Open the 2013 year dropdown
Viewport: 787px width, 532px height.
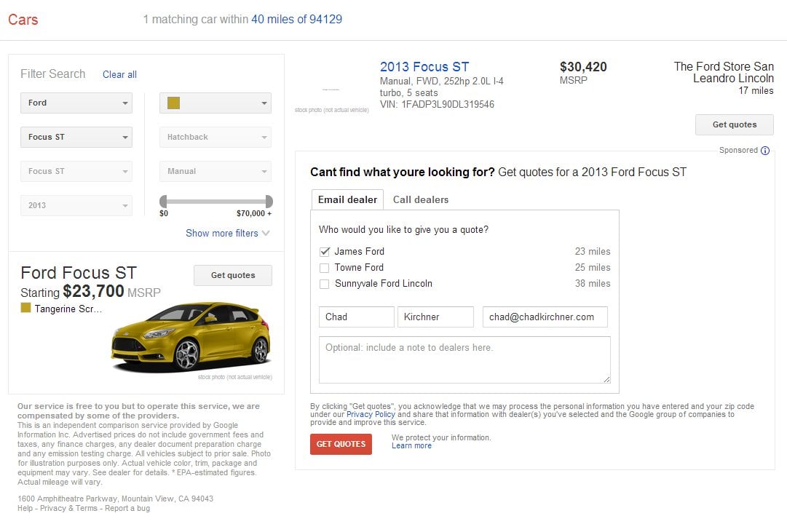(76, 205)
